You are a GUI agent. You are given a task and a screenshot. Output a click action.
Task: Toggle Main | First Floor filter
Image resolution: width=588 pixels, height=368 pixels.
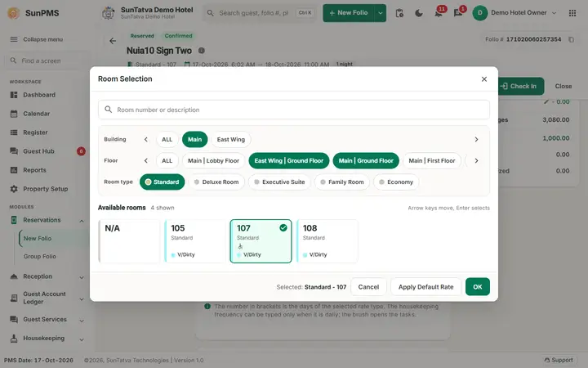coord(432,161)
